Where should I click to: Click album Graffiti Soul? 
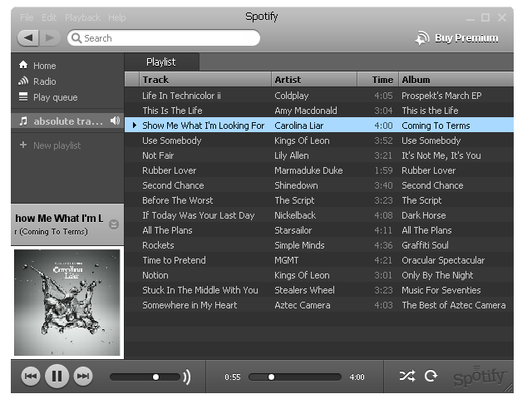pos(425,245)
